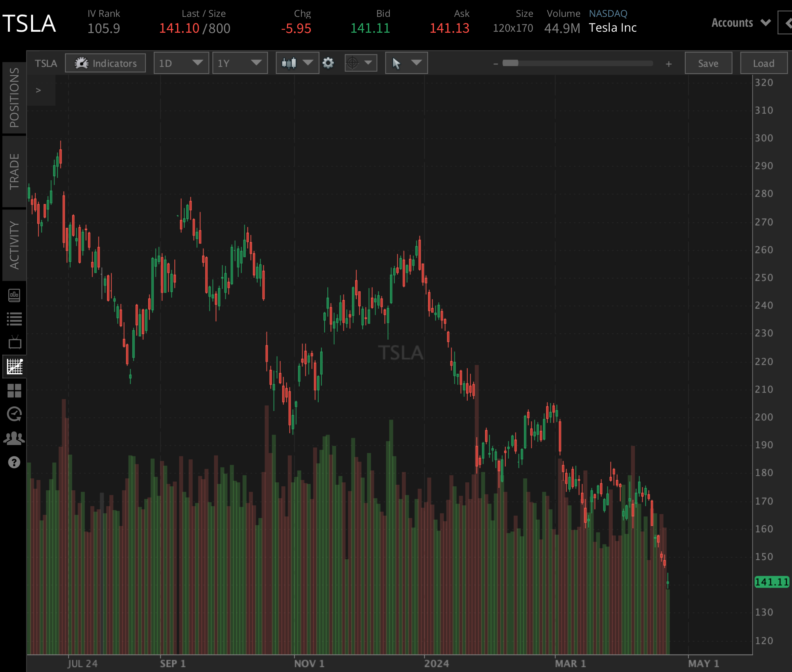
Task: Click the TV icon in the sidebar
Action: [14, 343]
